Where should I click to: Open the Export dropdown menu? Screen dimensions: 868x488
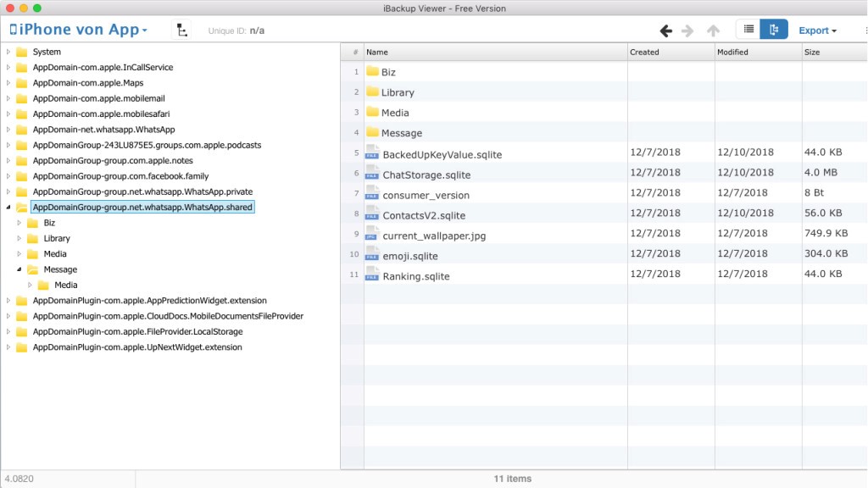click(817, 30)
